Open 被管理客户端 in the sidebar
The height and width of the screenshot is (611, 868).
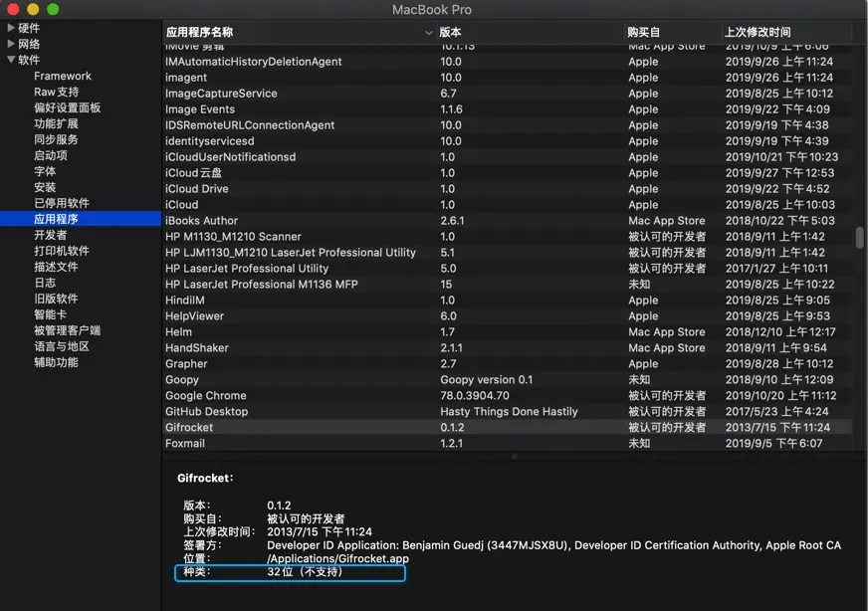67,330
